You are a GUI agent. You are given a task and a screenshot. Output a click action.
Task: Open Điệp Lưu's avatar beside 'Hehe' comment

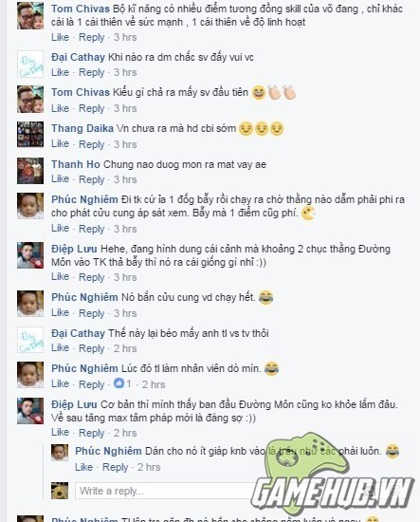pos(30,255)
